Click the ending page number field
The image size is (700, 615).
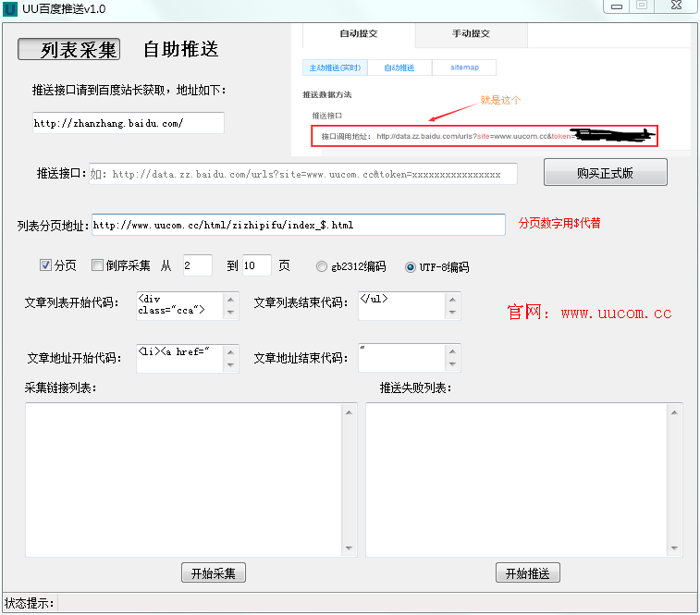coord(256,265)
